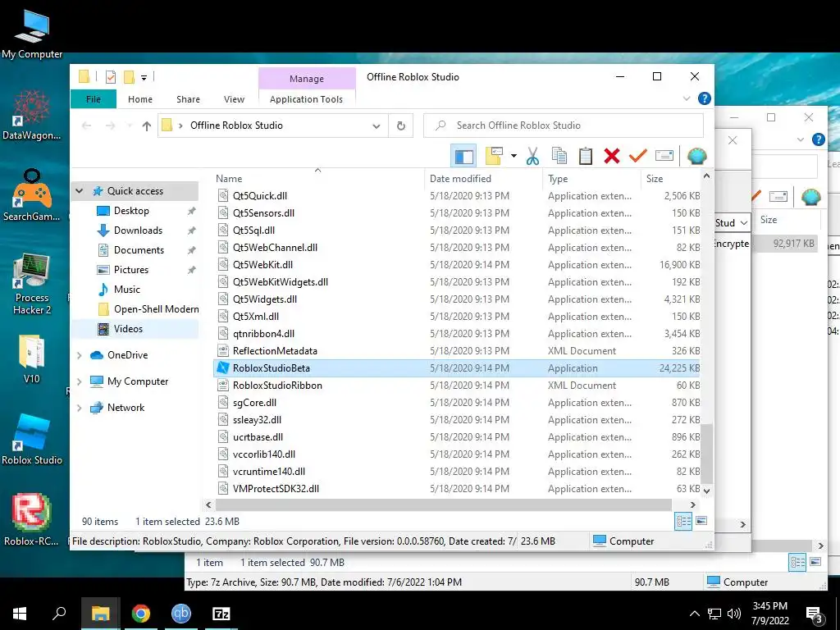The width and height of the screenshot is (840, 630).
Task: Open My Computer desktop icon
Action: tap(32, 34)
